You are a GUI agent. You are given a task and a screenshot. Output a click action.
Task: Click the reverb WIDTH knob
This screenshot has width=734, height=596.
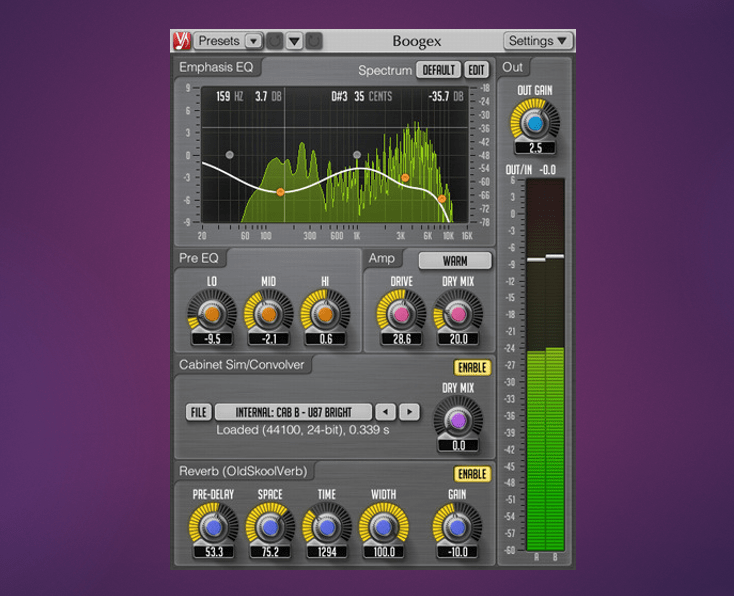tap(384, 527)
